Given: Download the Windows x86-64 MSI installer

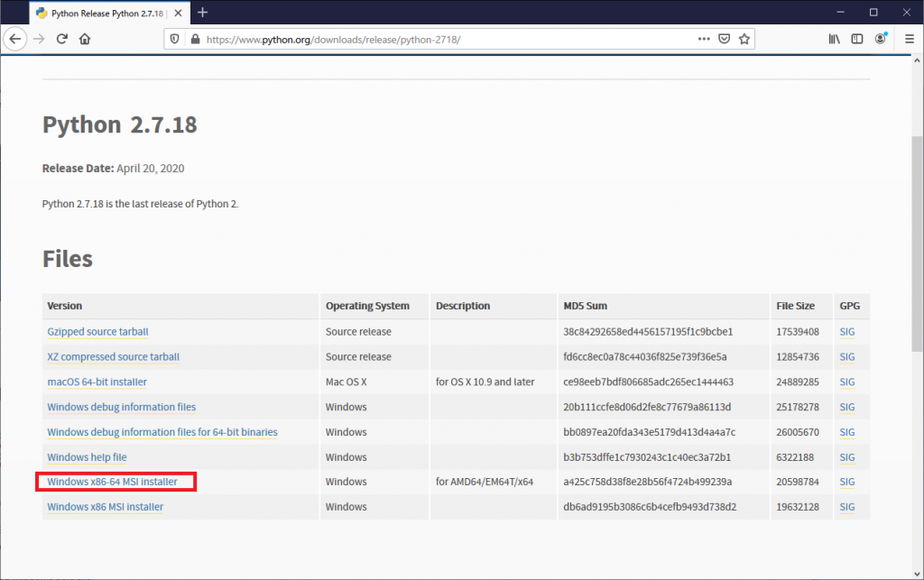Looking at the screenshot, I should pyautogui.click(x=113, y=481).
